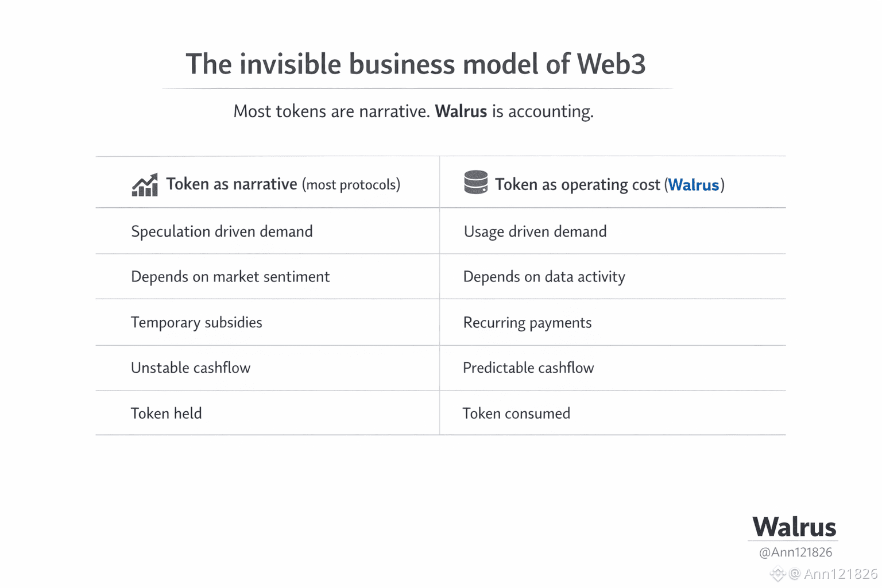Click 'Depends on market sentiment' cell
Viewport: 882px width, 588px height.
(230, 277)
